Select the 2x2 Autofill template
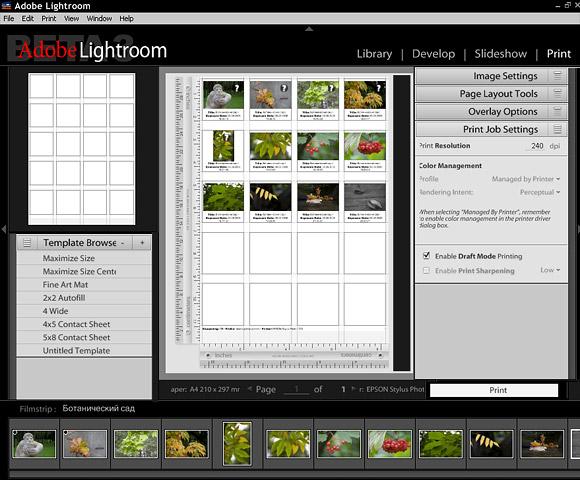Viewport: 580px width, 480px height. (x=84, y=298)
